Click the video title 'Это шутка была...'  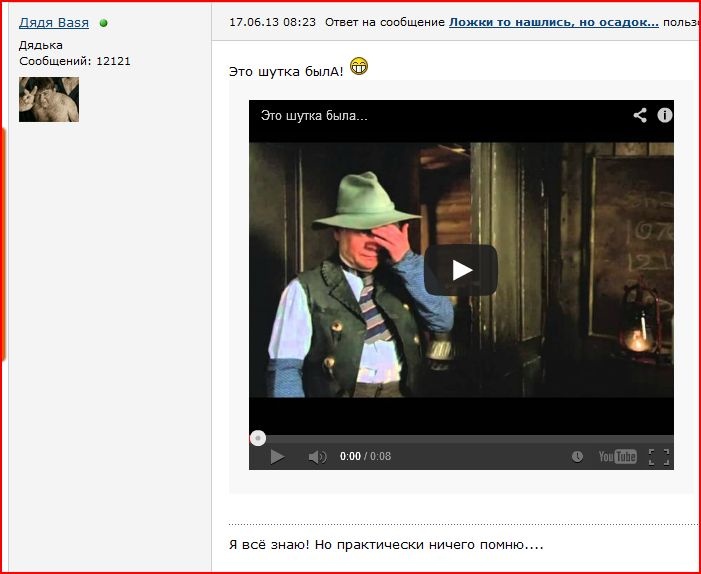pyautogui.click(x=314, y=116)
